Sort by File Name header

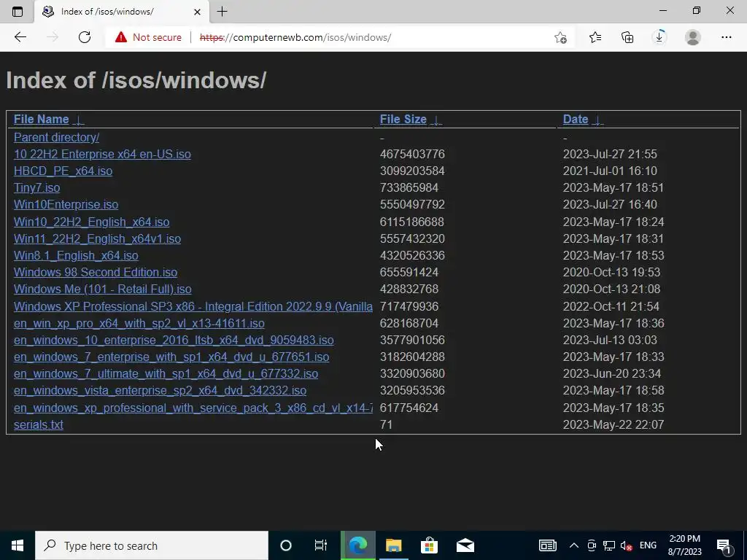42,119
